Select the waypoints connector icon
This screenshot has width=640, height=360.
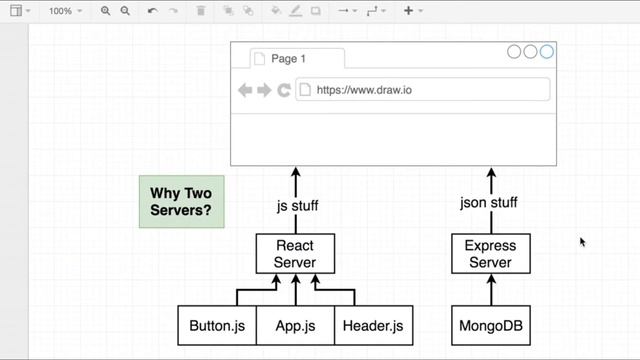pyautogui.click(x=372, y=11)
